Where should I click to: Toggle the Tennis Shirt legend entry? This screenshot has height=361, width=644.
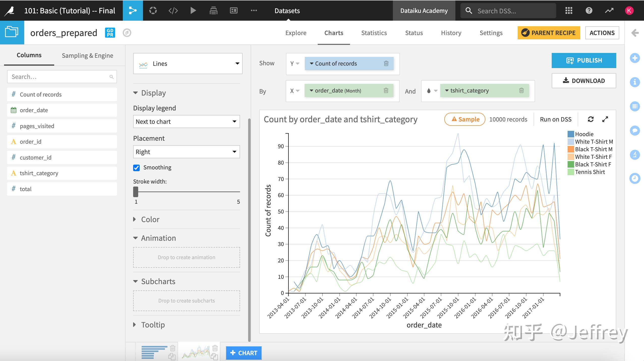click(x=589, y=172)
